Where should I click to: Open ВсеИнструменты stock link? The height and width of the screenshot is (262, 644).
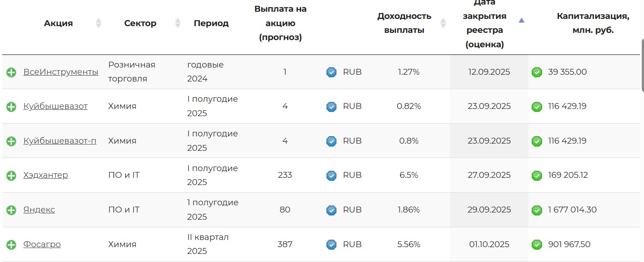tap(61, 72)
